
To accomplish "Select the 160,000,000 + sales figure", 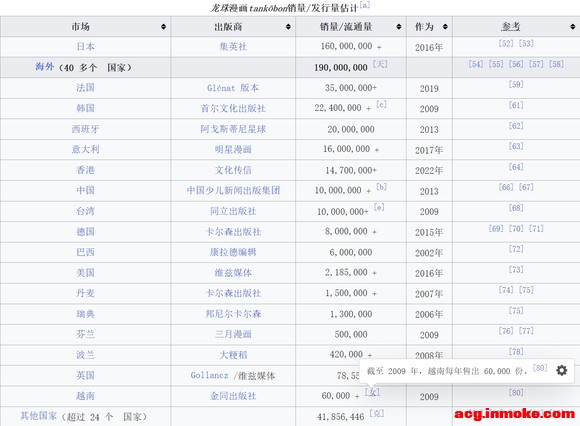I will [351, 47].
